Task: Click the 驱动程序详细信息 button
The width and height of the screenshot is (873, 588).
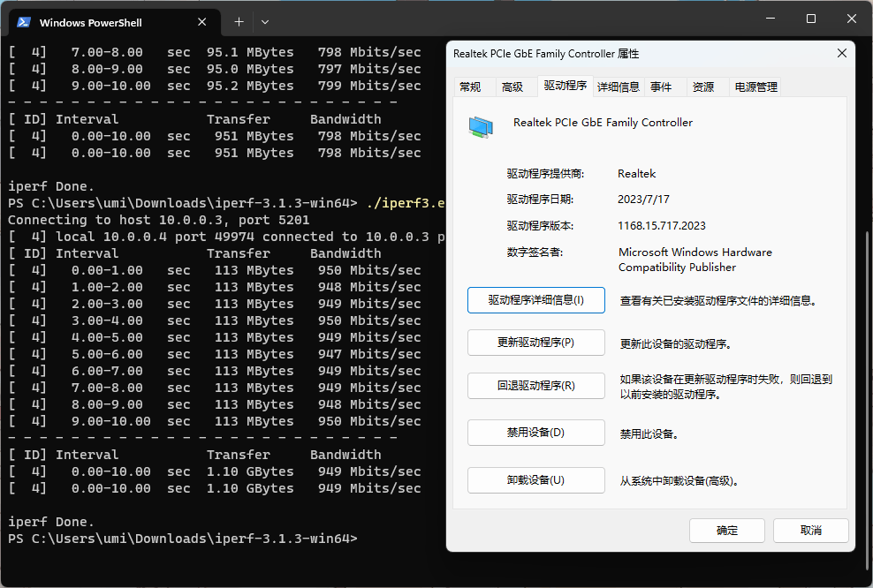Action: [536, 300]
